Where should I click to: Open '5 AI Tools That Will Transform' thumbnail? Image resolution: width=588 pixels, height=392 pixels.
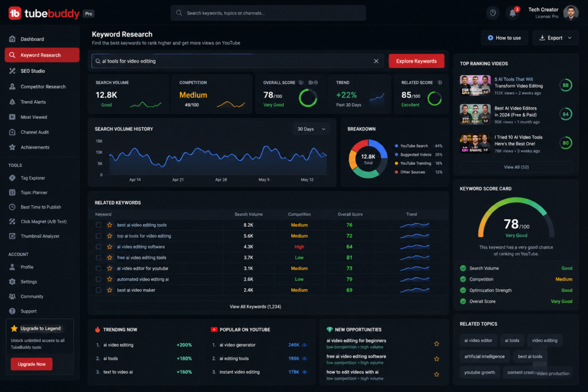point(475,86)
